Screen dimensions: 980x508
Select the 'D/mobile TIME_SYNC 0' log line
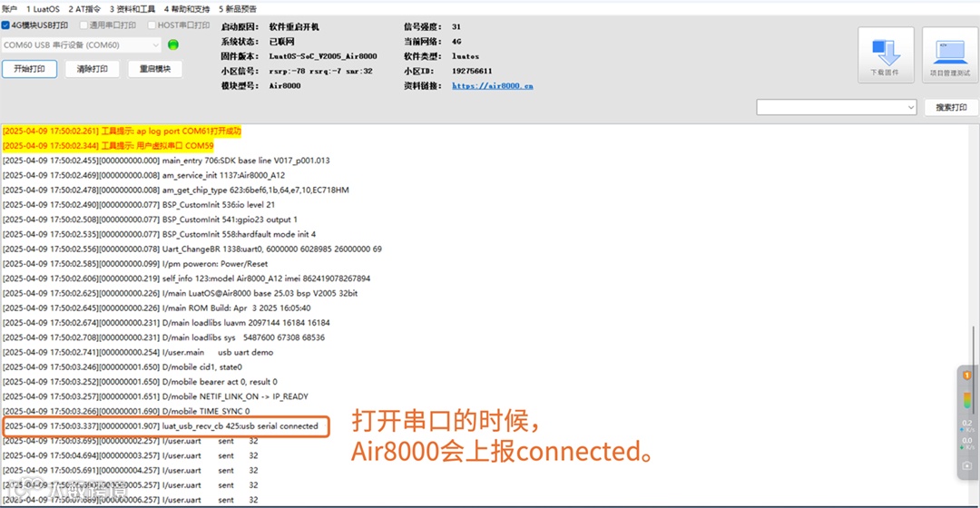point(126,411)
